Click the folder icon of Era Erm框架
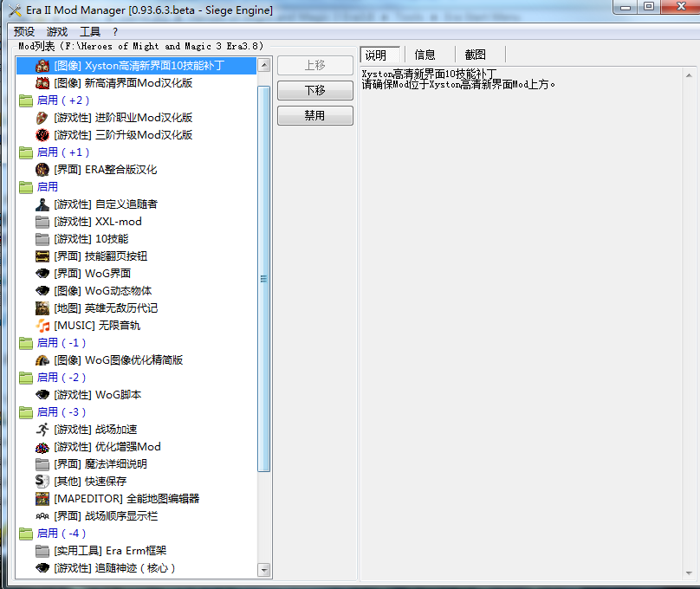The image size is (700, 589). tap(42, 551)
